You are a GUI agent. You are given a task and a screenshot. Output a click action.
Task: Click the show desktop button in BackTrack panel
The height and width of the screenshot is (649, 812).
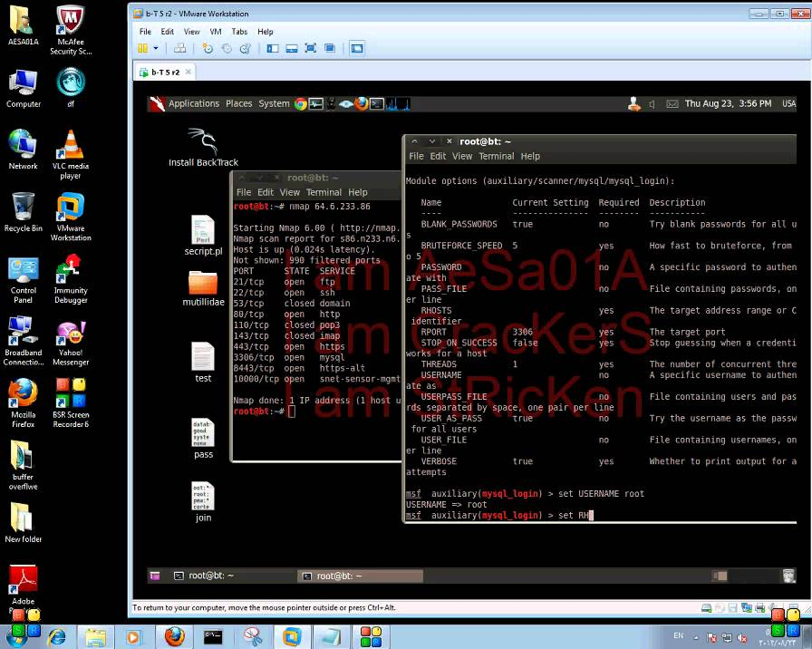[x=154, y=576]
